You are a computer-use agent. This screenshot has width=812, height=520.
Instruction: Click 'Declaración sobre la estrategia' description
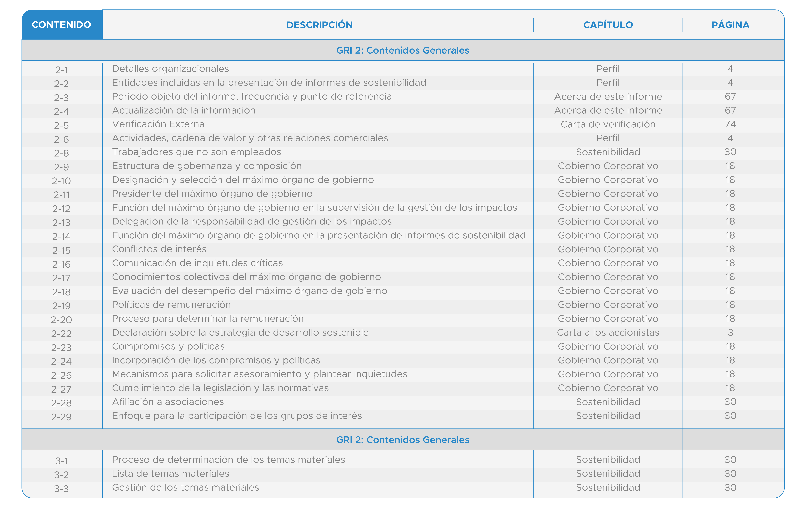pos(240,333)
